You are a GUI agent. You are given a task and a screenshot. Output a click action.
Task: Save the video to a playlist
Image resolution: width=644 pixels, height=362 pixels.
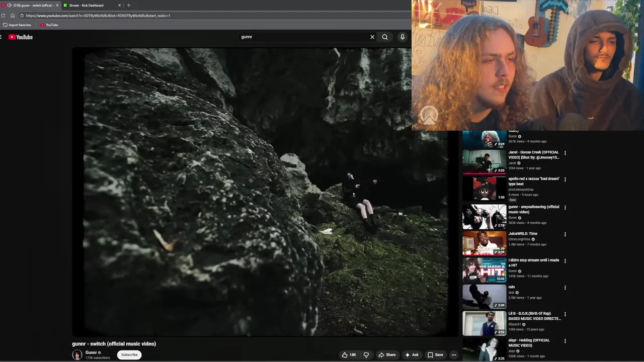435,355
